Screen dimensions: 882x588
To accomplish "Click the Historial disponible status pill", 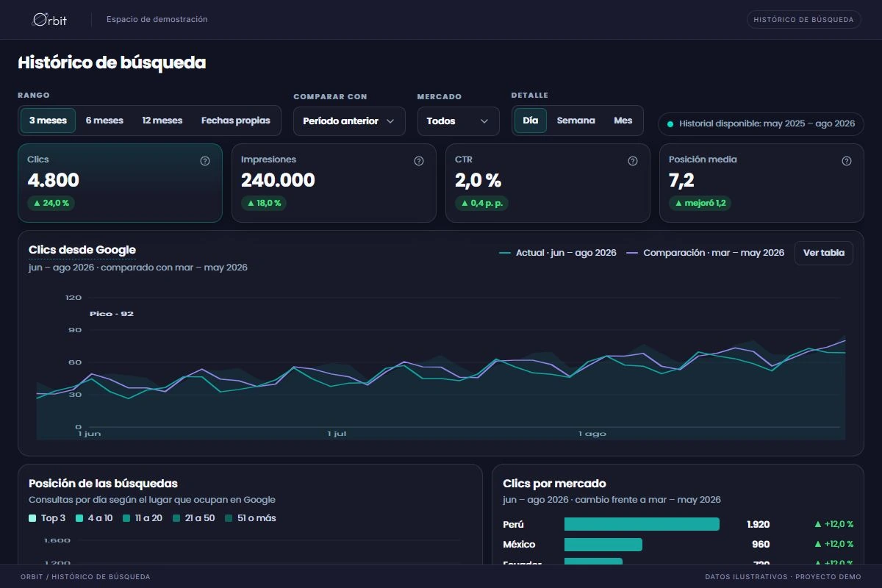I will point(761,124).
